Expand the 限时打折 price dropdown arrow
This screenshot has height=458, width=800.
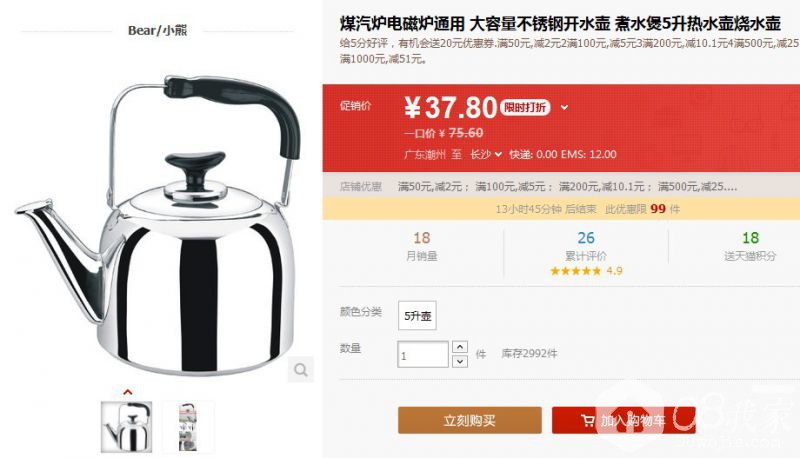[564, 107]
